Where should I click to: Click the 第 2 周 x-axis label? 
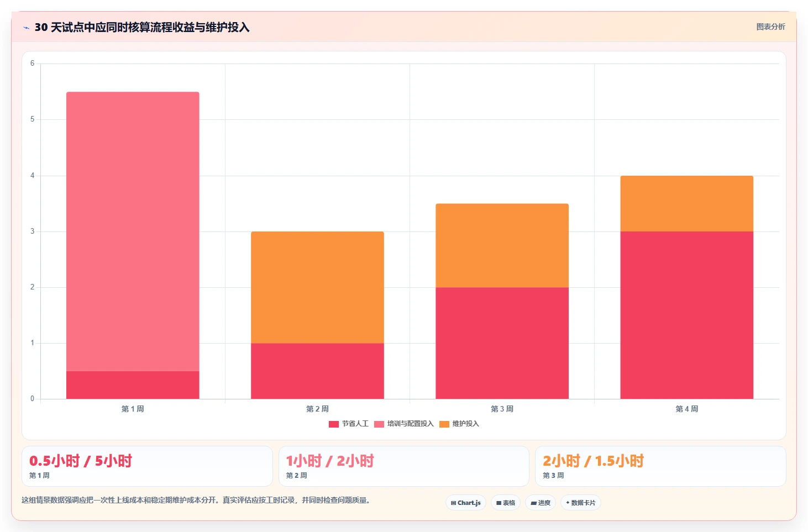317,409
